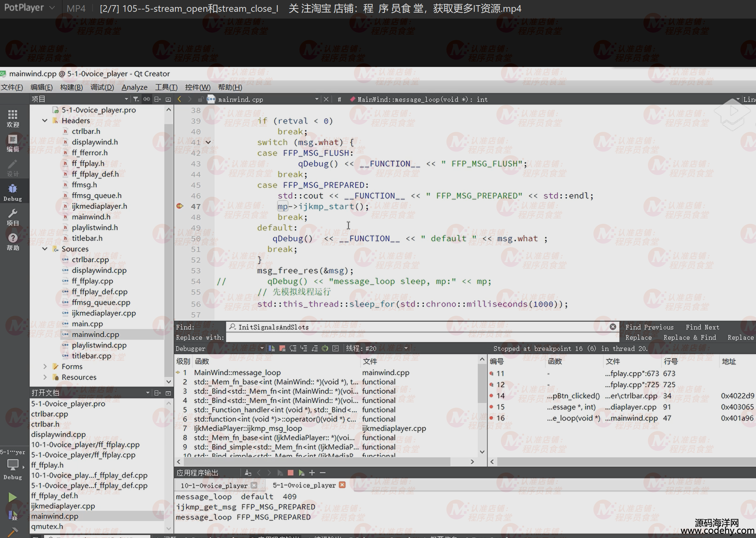Step out in debugger toolbar

(x=314, y=348)
